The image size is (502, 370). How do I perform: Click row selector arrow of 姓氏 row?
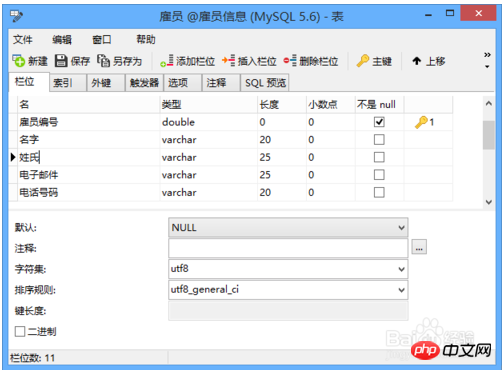click(x=13, y=157)
